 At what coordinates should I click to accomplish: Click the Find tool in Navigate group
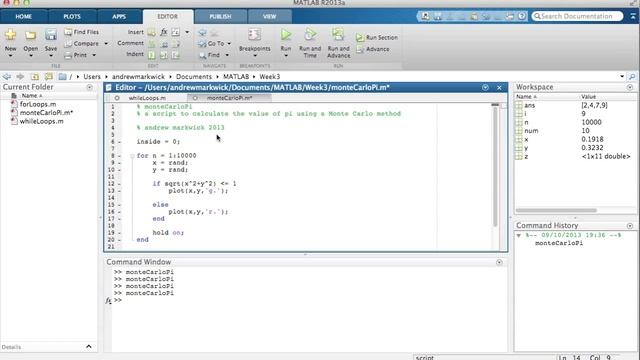point(209,55)
